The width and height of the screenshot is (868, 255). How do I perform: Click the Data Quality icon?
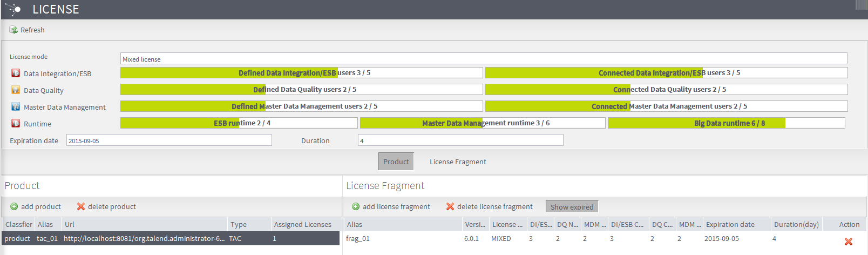tap(16, 90)
